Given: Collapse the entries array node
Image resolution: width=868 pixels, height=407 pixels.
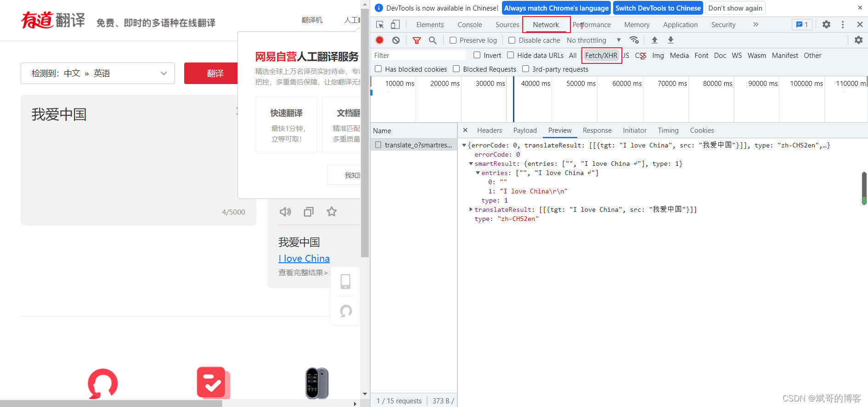Looking at the screenshot, I should pos(478,173).
